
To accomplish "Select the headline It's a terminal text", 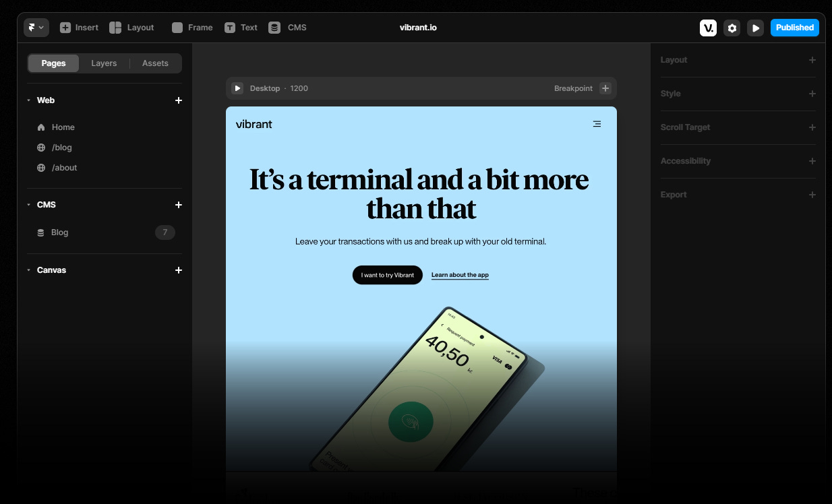I will pyautogui.click(x=419, y=194).
